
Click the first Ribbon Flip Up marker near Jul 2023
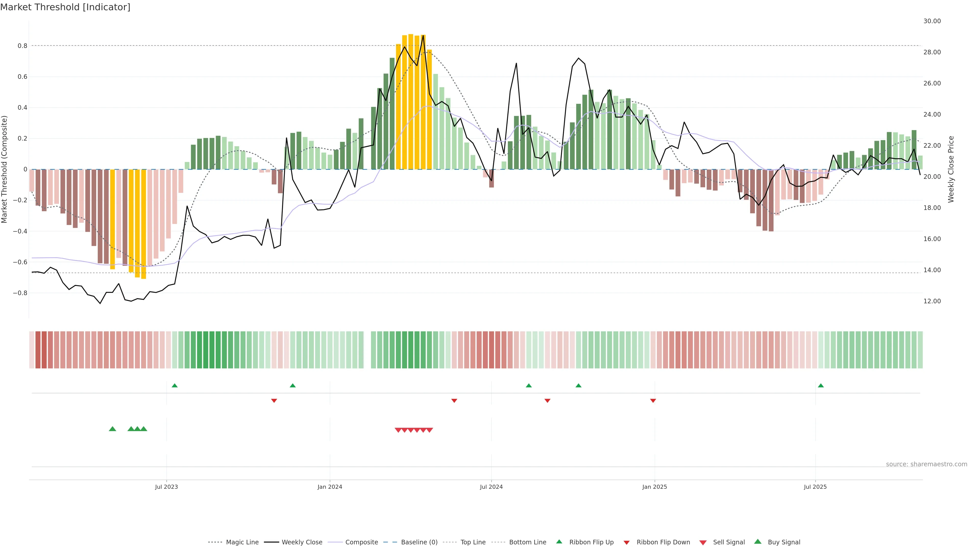coord(175,386)
